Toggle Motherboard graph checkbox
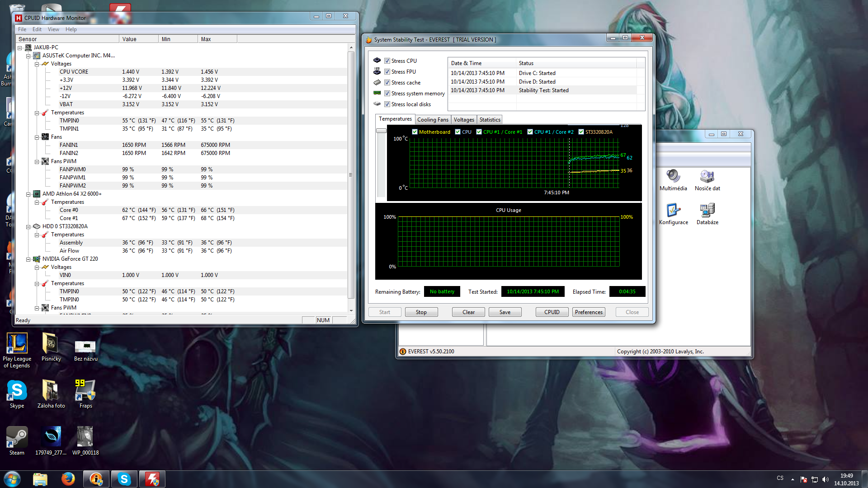868x488 pixels. click(x=415, y=132)
